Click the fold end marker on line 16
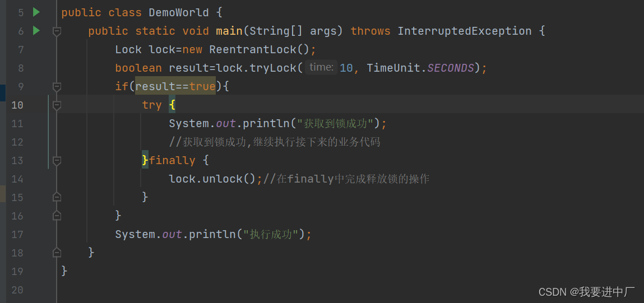 click(57, 215)
